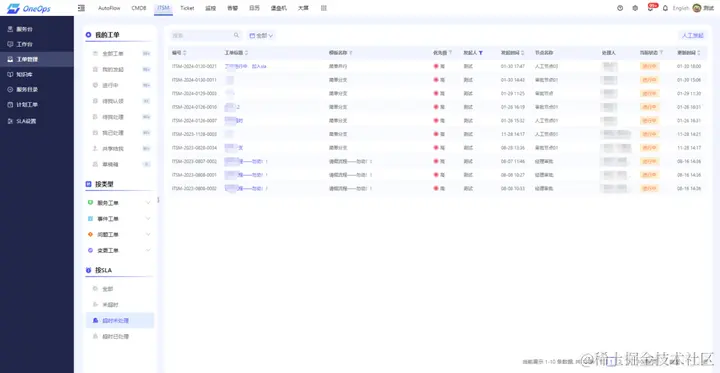Filter by the 发起人 column funnel icon

point(481,53)
